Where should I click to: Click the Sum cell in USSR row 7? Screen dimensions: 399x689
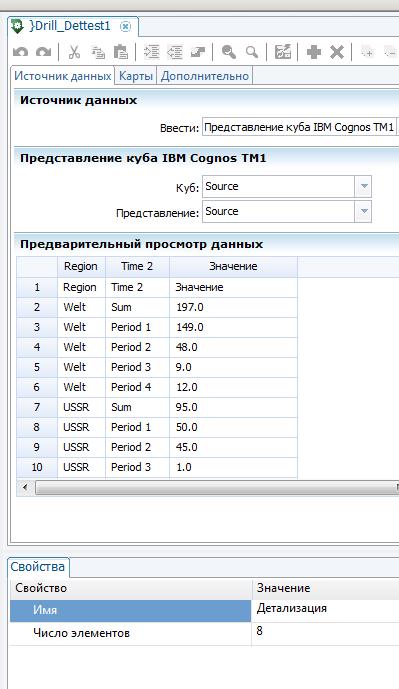click(x=137, y=407)
